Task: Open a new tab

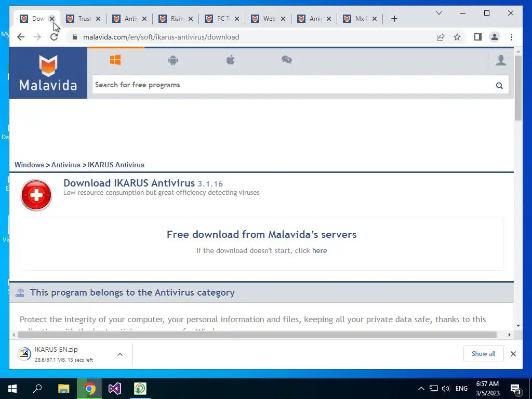Action: tap(394, 19)
